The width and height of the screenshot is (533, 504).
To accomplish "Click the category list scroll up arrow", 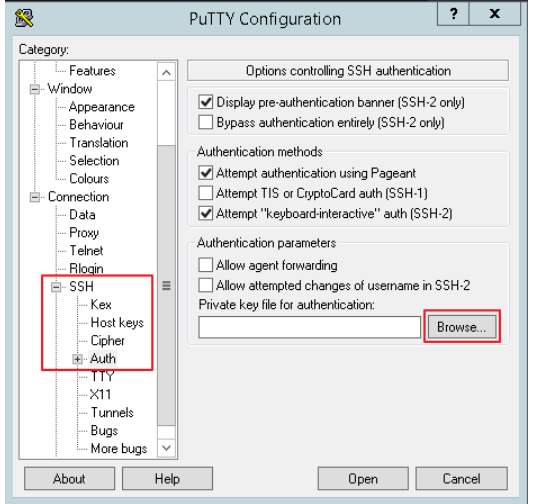I will tap(166, 72).
